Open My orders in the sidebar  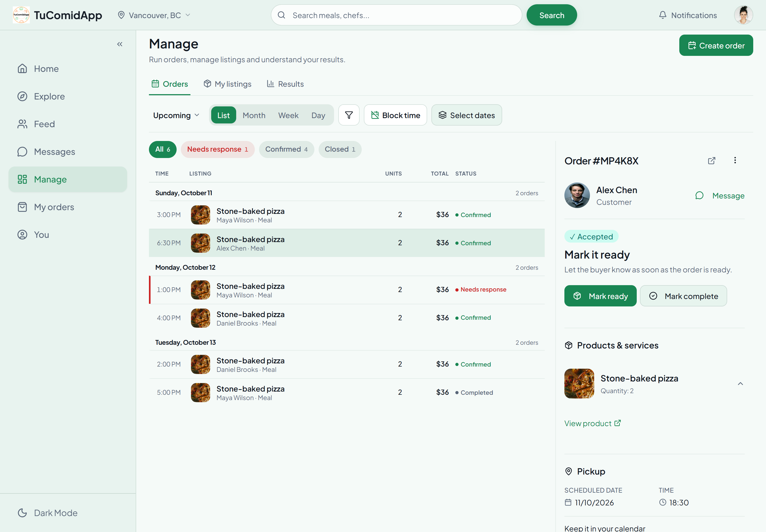pyautogui.click(x=68, y=207)
